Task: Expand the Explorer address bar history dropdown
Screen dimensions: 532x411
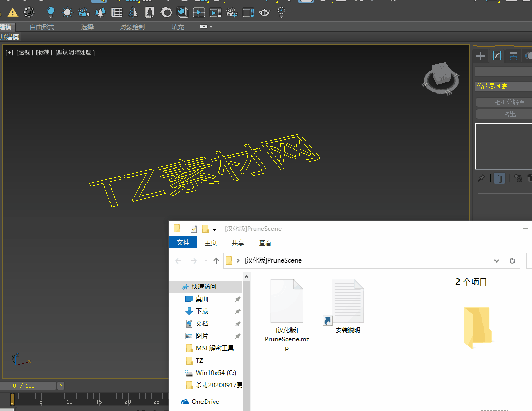Action: (x=497, y=260)
